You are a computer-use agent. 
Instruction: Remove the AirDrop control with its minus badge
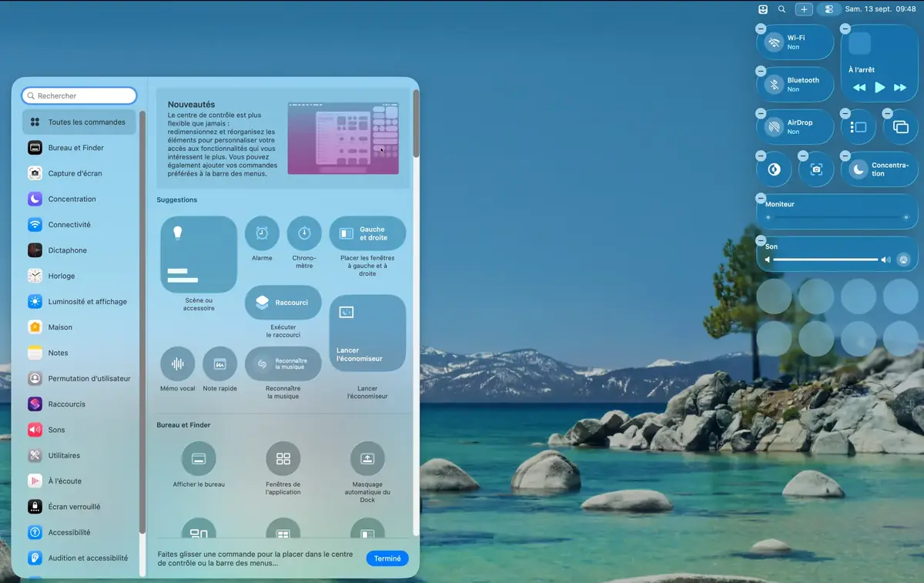(x=761, y=115)
